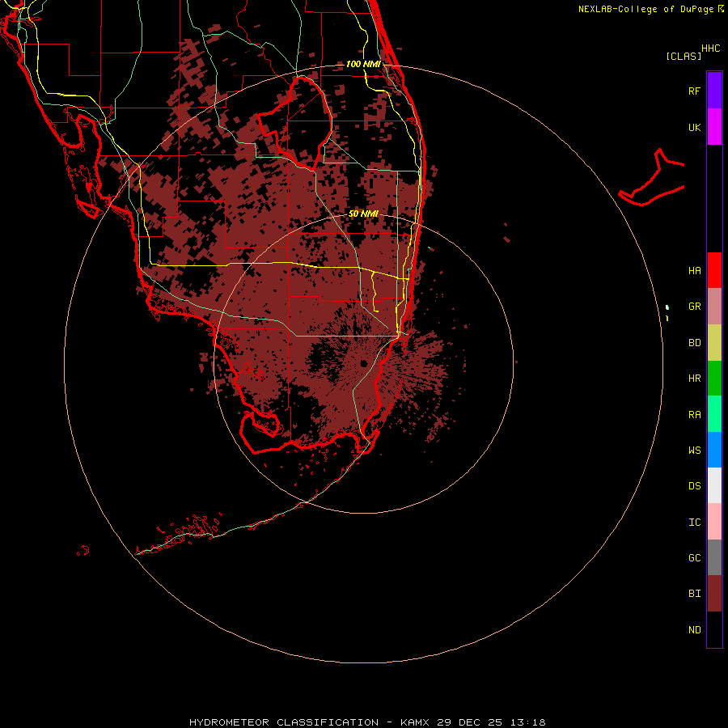This screenshot has height=728, width=728.
Task: Select the IC light pink legend swatch
Action: [714, 522]
